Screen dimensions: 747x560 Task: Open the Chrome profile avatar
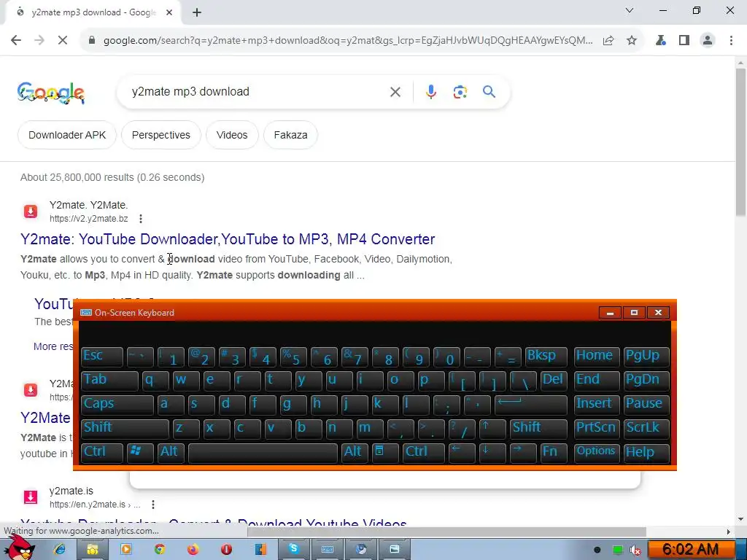[708, 41]
